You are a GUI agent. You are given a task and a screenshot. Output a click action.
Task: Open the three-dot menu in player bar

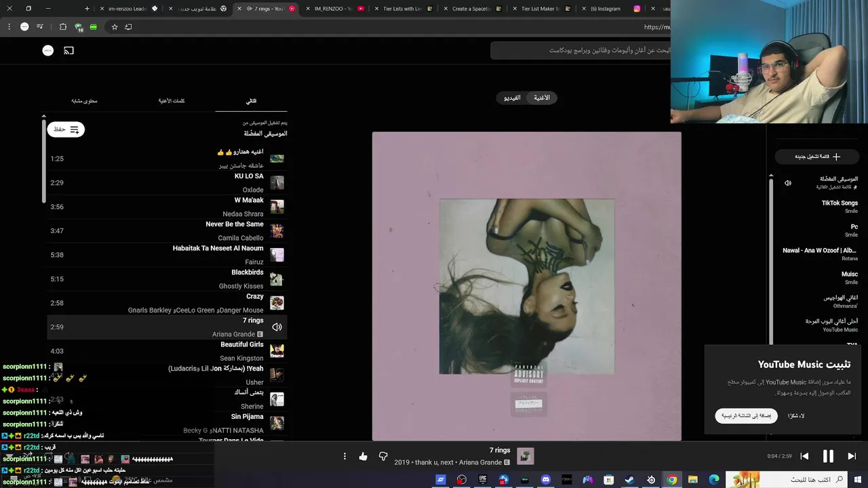(x=344, y=456)
